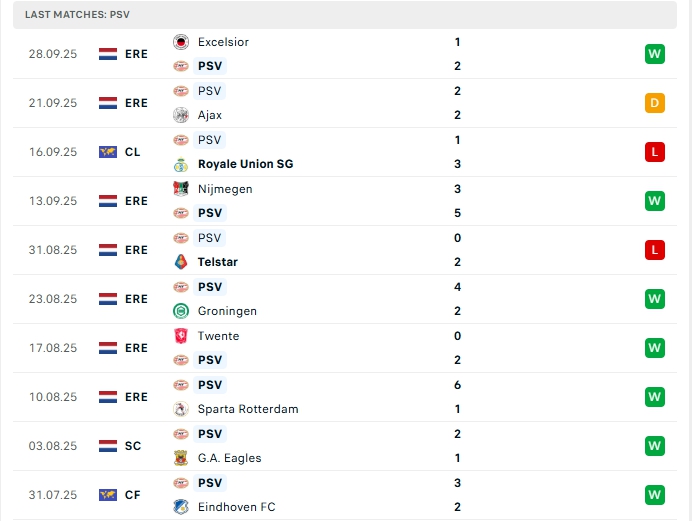The image size is (692, 521).
Task: Open the Sparta Rotterdam team name link
Action: tap(248, 409)
